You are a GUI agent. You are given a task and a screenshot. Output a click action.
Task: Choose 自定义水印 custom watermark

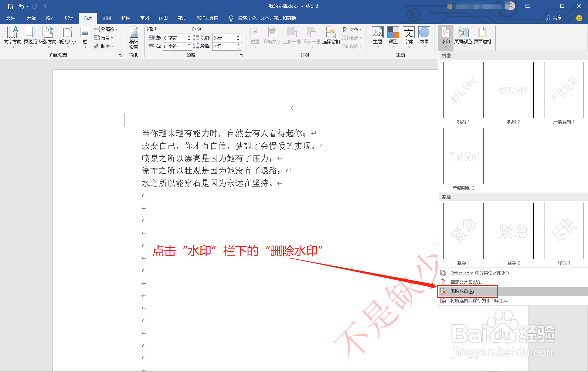pyautogui.click(x=513, y=282)
